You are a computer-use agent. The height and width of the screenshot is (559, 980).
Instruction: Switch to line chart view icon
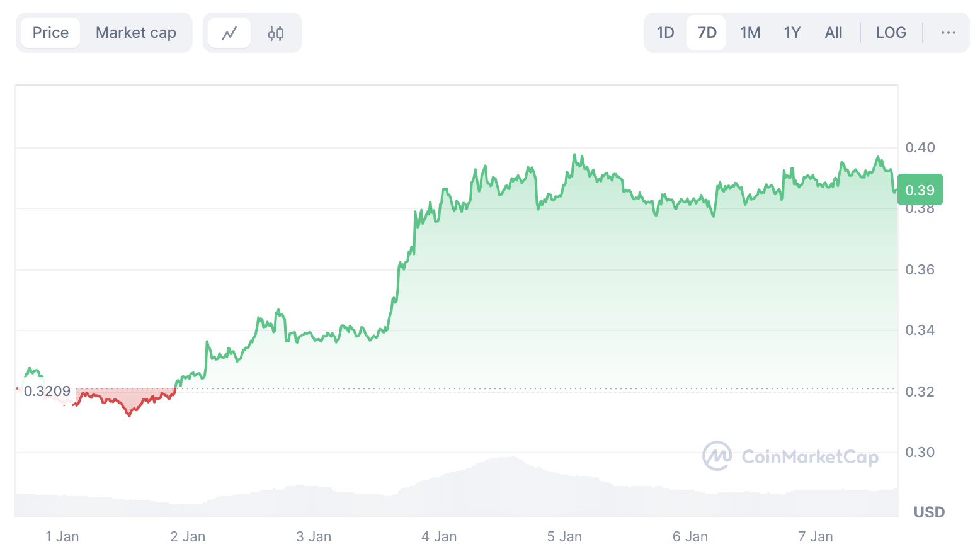point(229,33)
